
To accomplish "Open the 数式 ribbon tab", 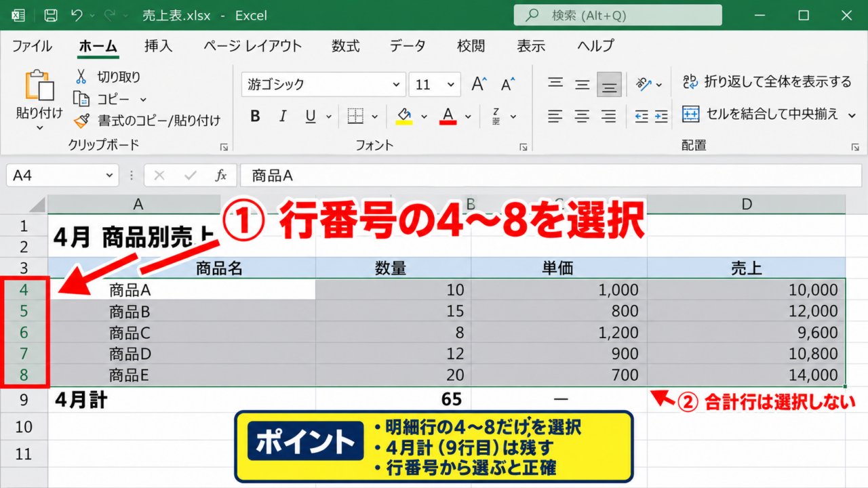I will tap(345, 46).
